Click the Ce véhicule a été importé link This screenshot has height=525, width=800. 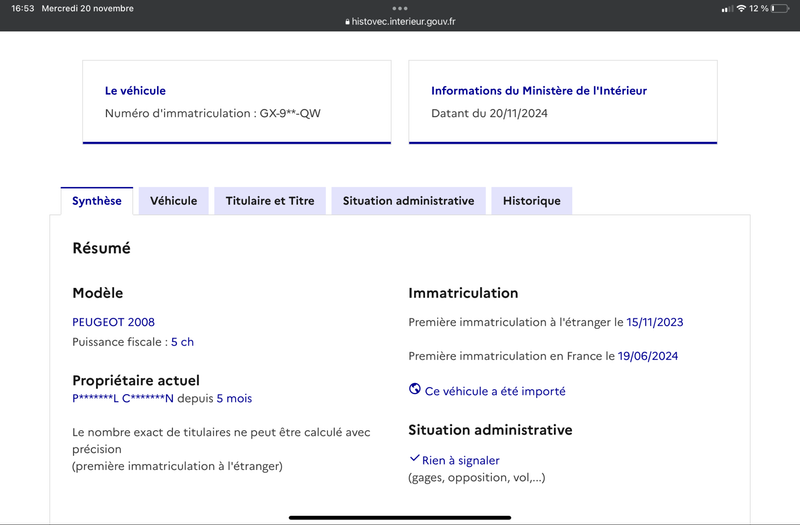(495, 391)
